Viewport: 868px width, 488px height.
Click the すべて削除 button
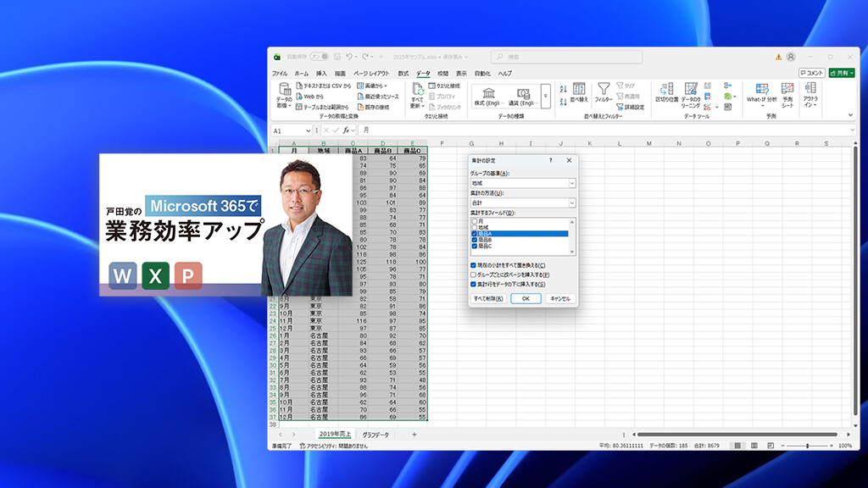[487, 298]
